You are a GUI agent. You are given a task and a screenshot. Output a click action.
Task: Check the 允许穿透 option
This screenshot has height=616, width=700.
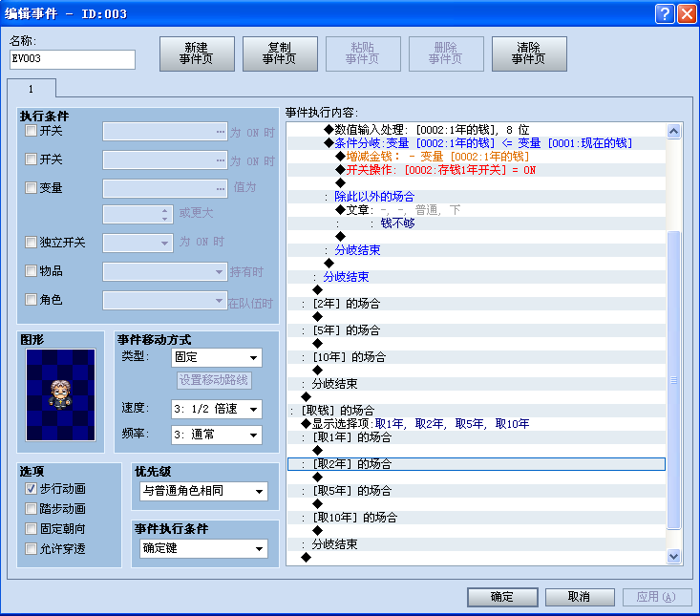click(x=31, y=548)
